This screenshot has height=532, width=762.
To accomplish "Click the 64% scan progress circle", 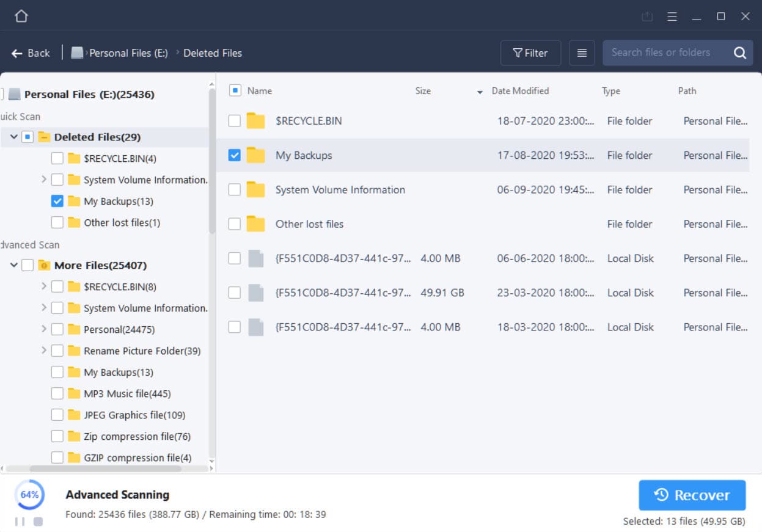I will 28,495.
